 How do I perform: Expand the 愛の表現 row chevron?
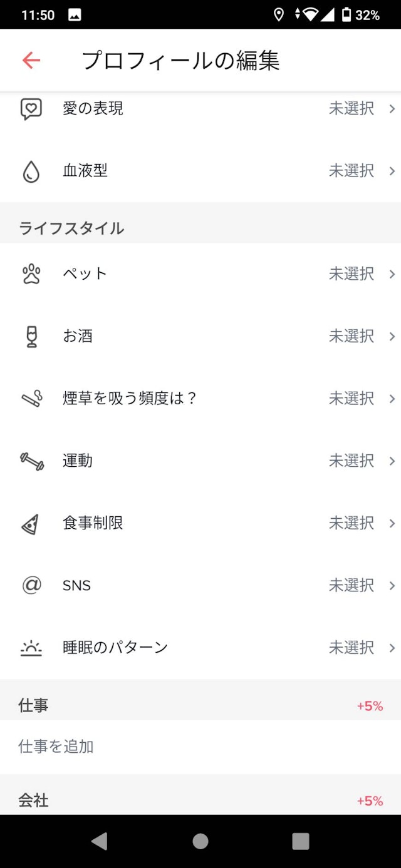(x=392, y=109)
